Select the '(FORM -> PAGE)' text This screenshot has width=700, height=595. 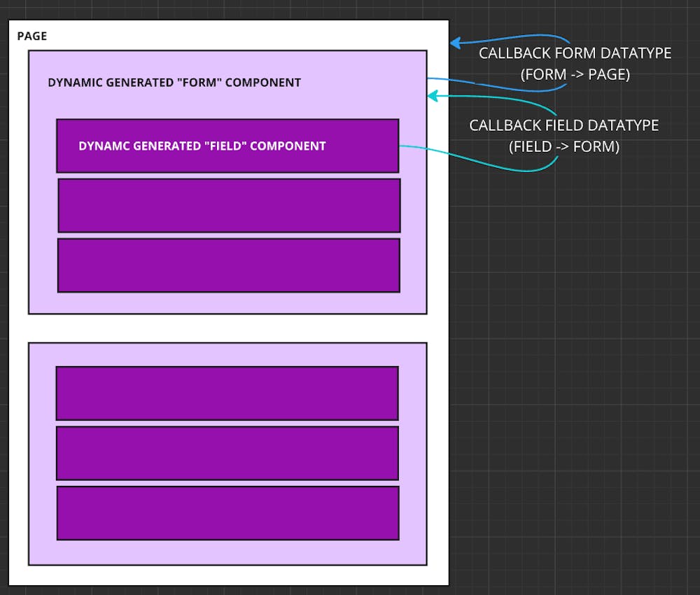pos(575,74)
